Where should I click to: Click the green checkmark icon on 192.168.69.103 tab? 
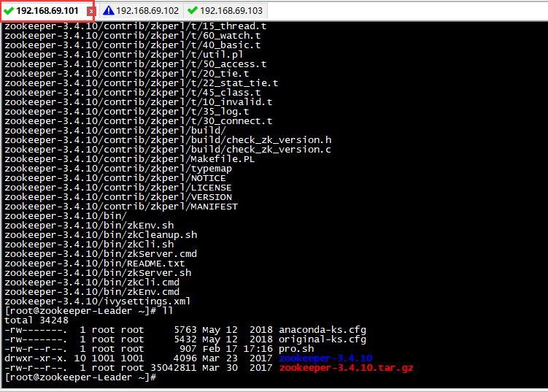(192, 10)
